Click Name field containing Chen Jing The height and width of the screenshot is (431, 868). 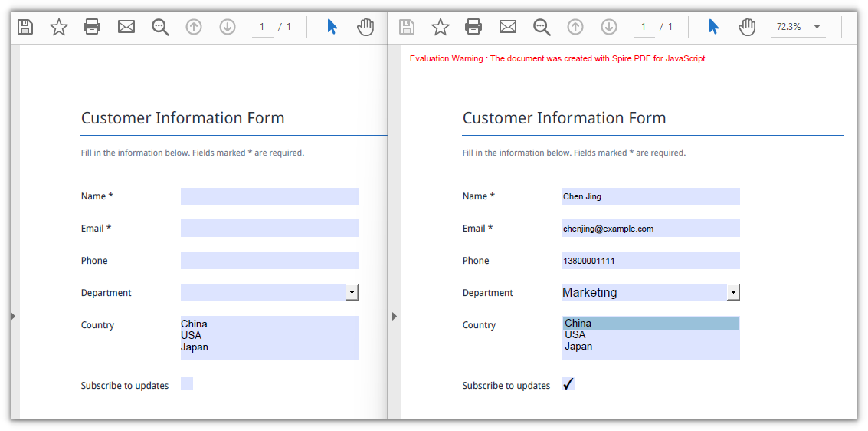pyautogui.click(x=651, y=196)
